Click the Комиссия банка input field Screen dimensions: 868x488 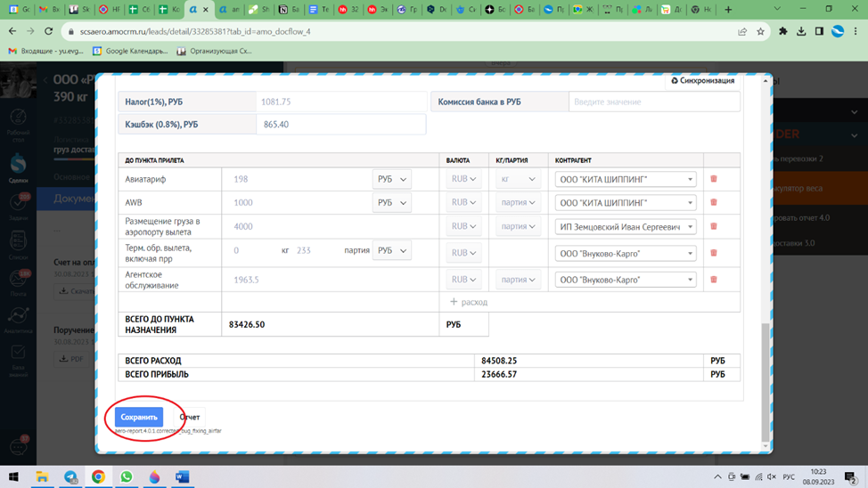(x=653, y=102)
